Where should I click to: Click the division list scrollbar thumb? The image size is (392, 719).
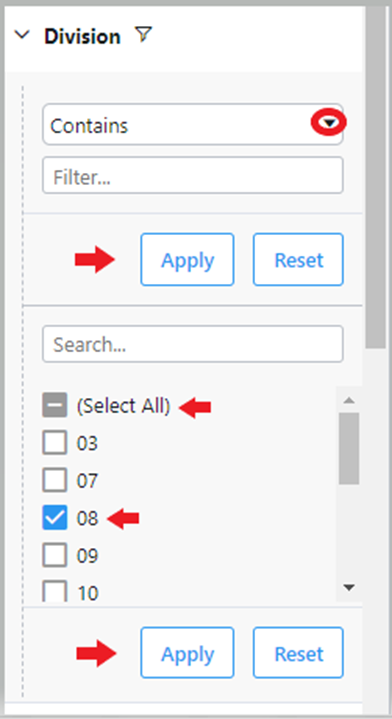click(349, 448)
